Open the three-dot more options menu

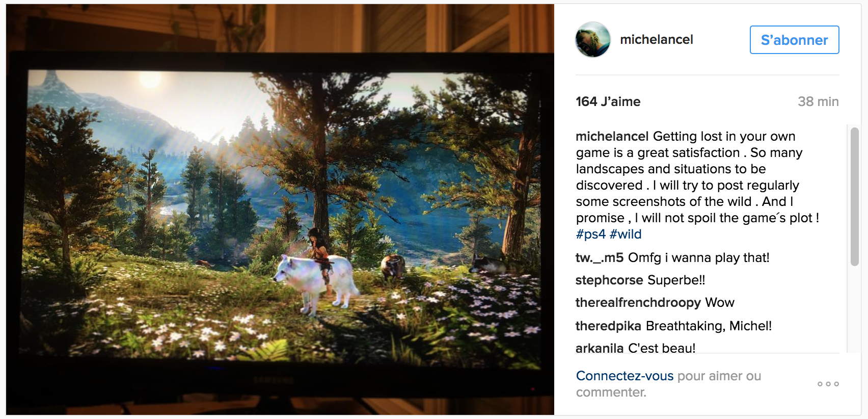point(828,384)
